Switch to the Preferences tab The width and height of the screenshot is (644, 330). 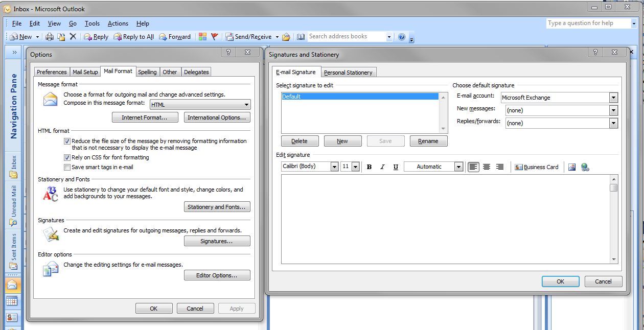(52, 72)
